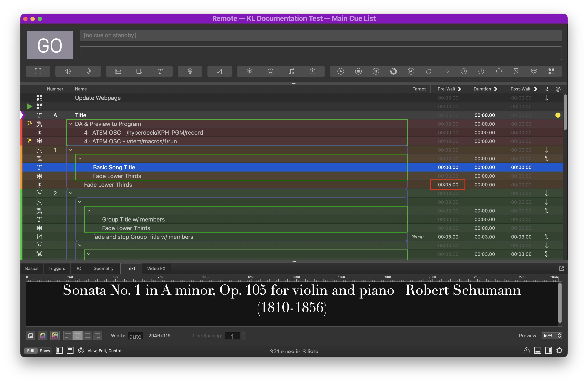Open the text color picker wheel

pyautogui.click(x=43, y=336)
